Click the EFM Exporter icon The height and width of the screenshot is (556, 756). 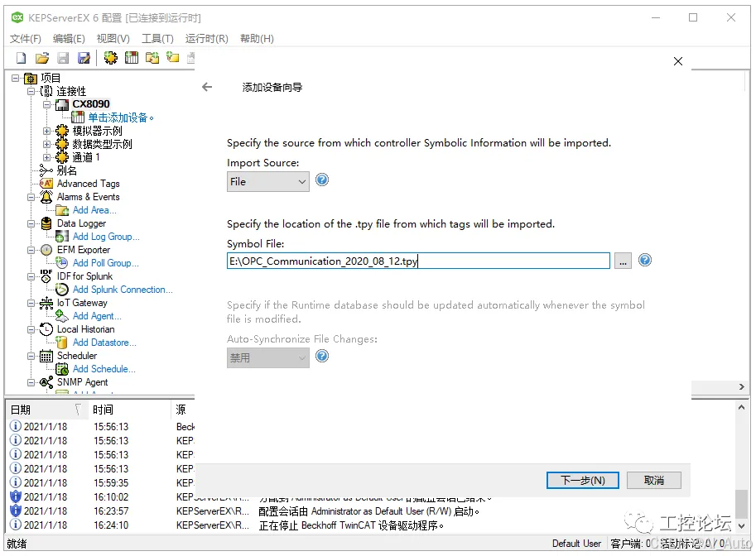coord(46,250)
